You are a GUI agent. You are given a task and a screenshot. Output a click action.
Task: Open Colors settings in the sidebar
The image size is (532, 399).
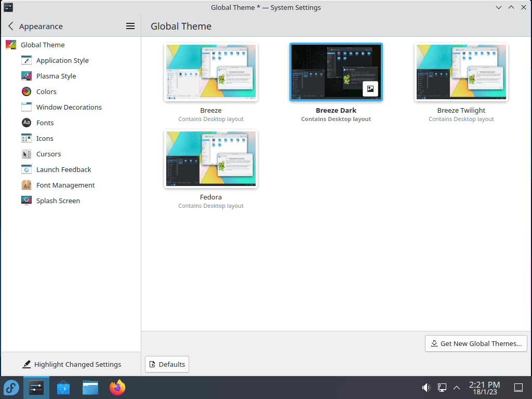click(47, 91)
